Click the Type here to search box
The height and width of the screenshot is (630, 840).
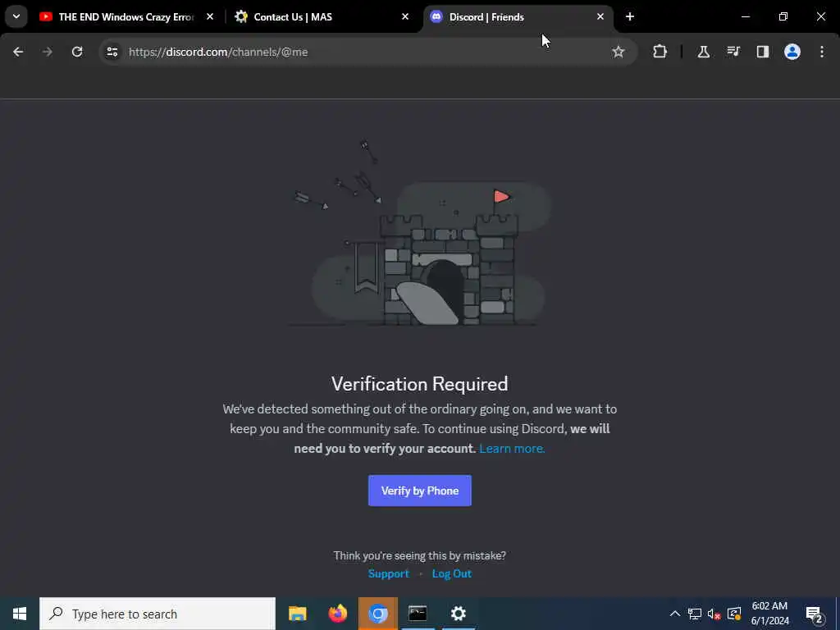tap(157, 614)
